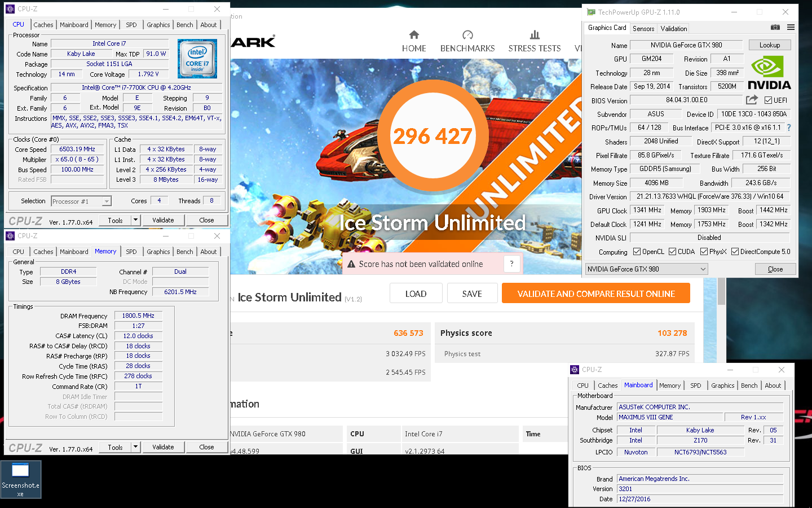Click warning triangle icon beside score message
This screenshot has height=508, width=812.
tap(351, 264)
